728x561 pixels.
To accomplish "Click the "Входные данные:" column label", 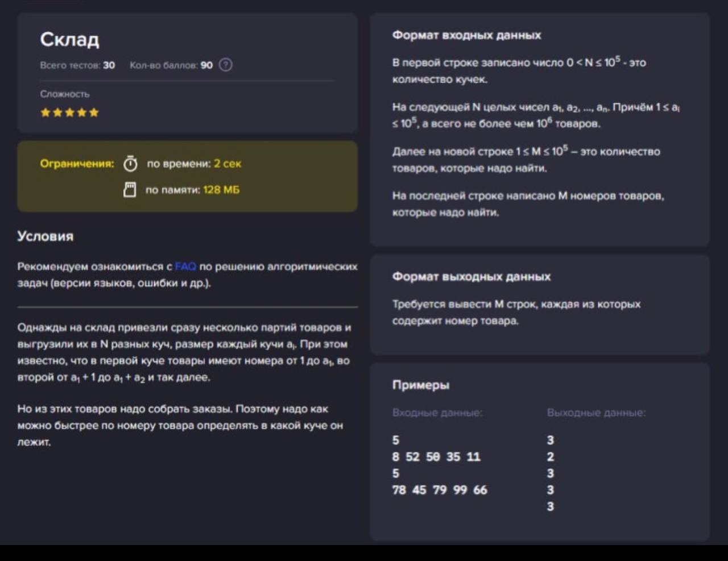I will click(437, 413).
